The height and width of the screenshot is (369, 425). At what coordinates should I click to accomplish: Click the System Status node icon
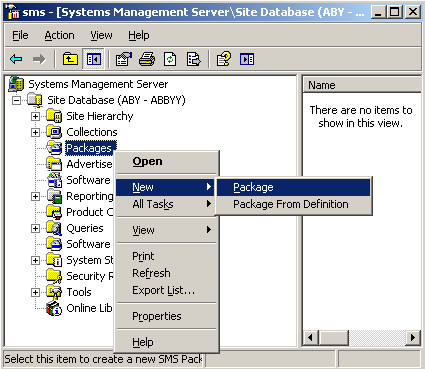54,260
